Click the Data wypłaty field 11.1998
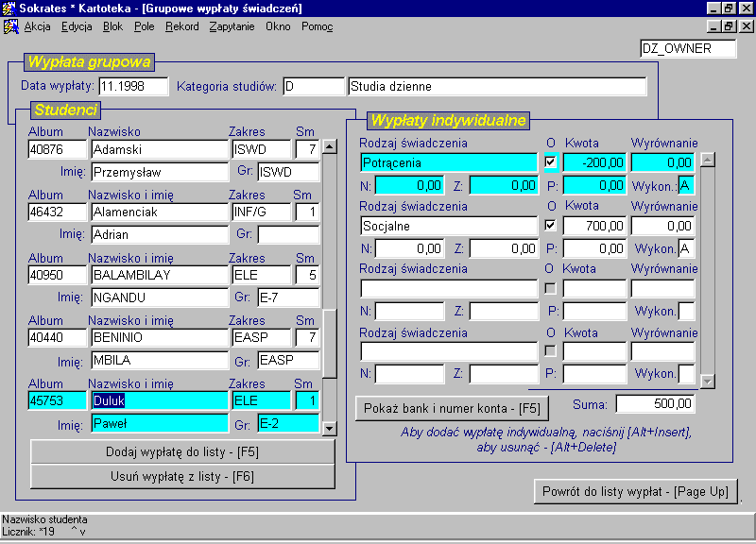Viewport: 756px width, 544px height. 133,86
